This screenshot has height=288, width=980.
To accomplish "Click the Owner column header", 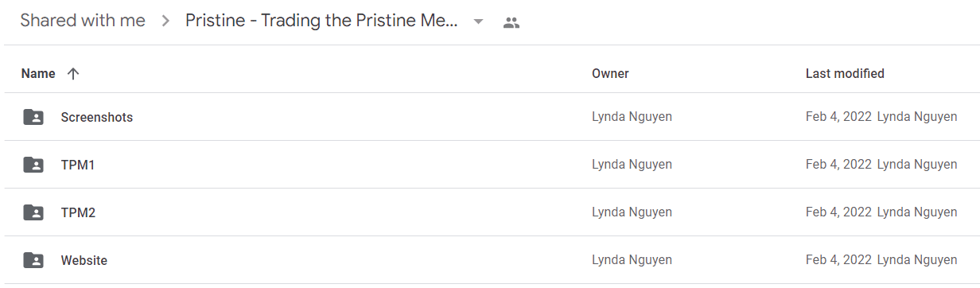I will pos(610,73).
